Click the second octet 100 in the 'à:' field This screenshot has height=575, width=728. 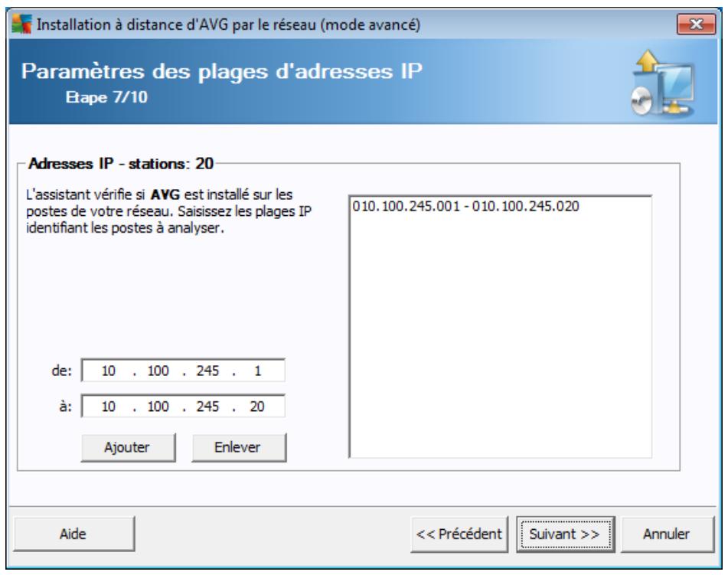point(158,407)
